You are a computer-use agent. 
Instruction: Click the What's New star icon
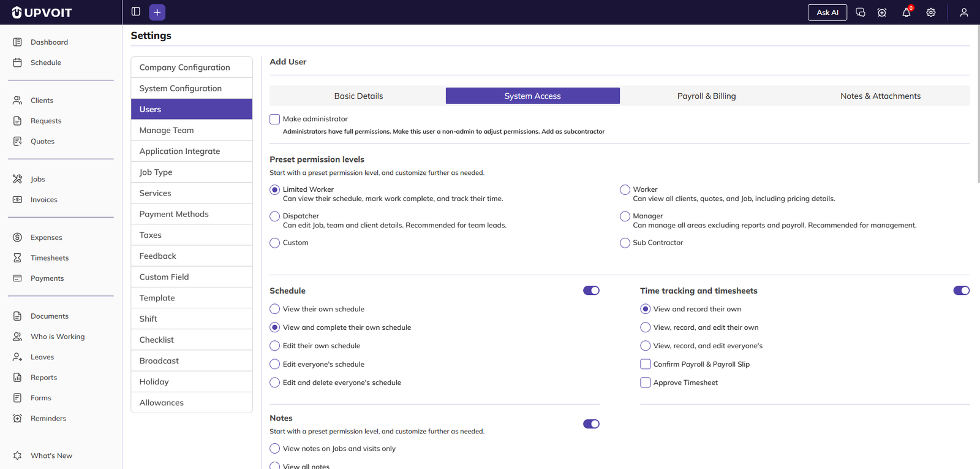[18, 456]
